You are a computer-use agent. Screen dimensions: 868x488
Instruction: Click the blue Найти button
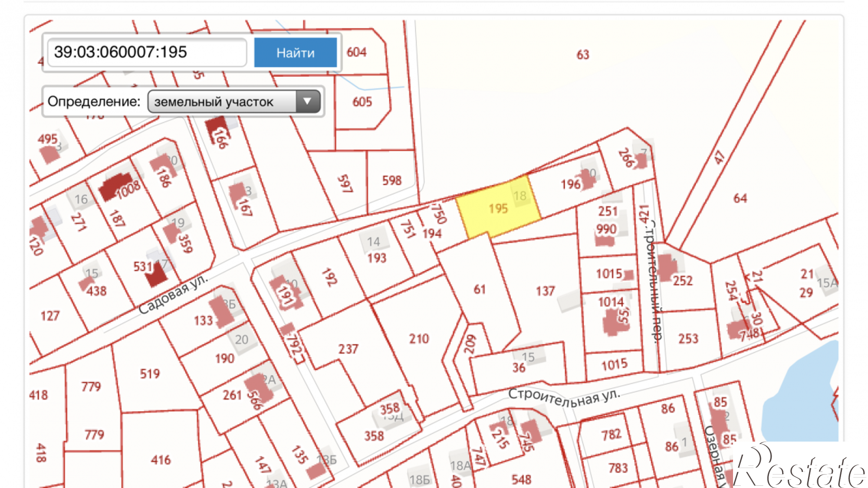tap(296, 52)
